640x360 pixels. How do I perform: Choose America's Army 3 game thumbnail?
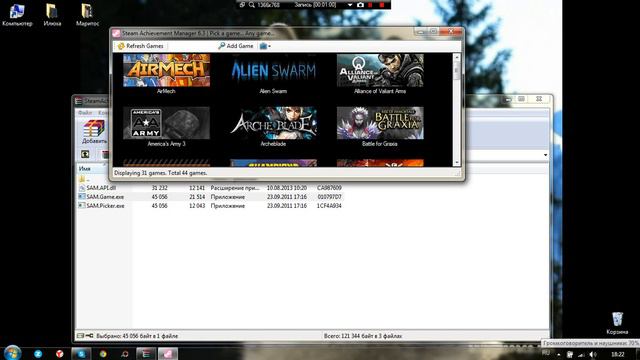point(167,123)
